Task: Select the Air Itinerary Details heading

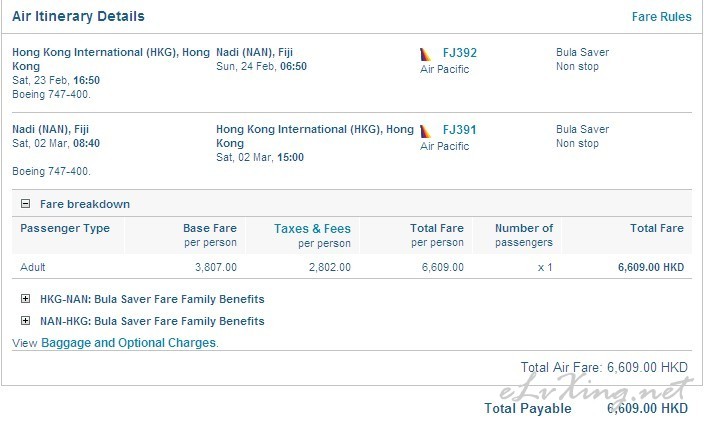Action: click(78, 17)
